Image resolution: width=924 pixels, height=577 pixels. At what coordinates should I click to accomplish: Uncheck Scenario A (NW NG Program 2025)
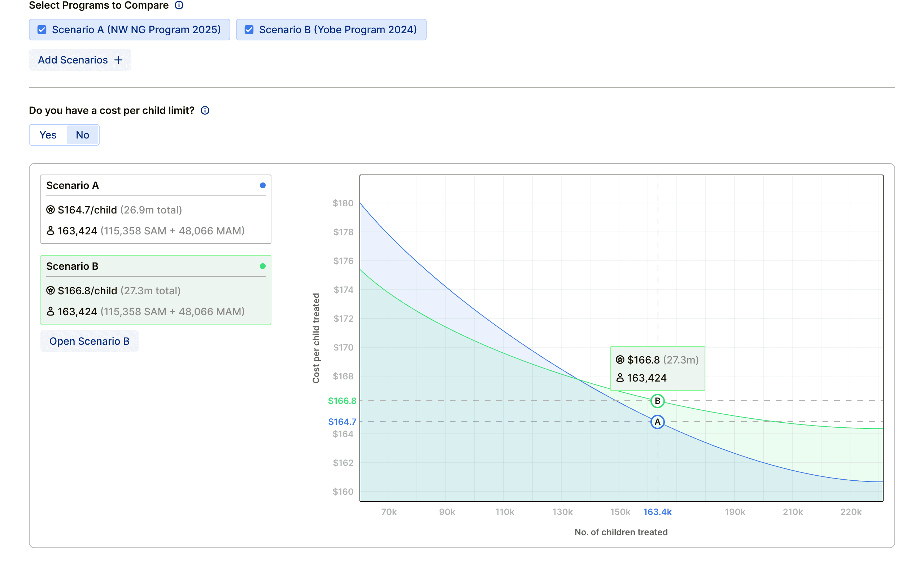click(42, 30)
